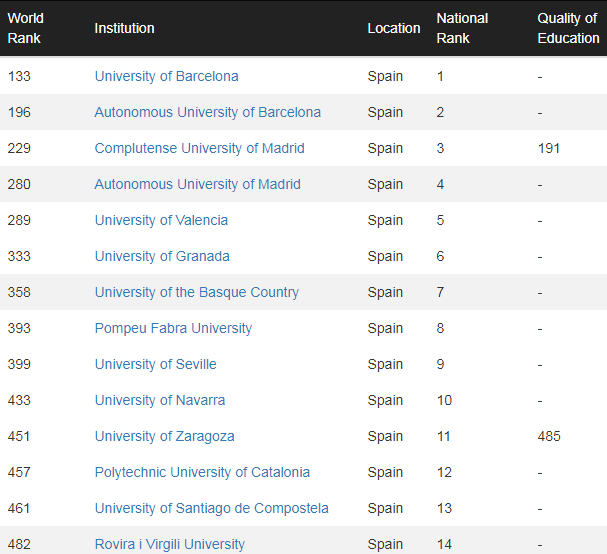Open Rovira i Virgili University link
This screenshot has height=554, width=607.
[170, 544]
